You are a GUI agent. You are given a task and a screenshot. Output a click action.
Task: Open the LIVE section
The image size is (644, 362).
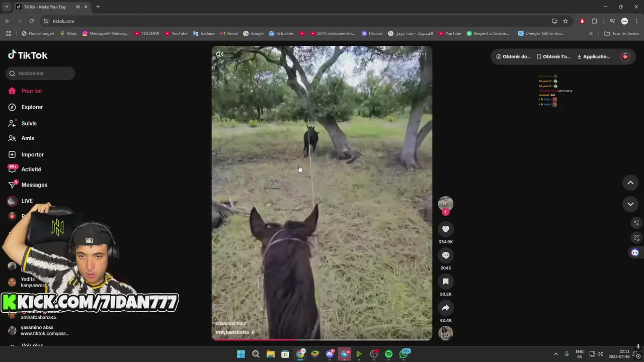pyautogui.click(x=27, y=201)
